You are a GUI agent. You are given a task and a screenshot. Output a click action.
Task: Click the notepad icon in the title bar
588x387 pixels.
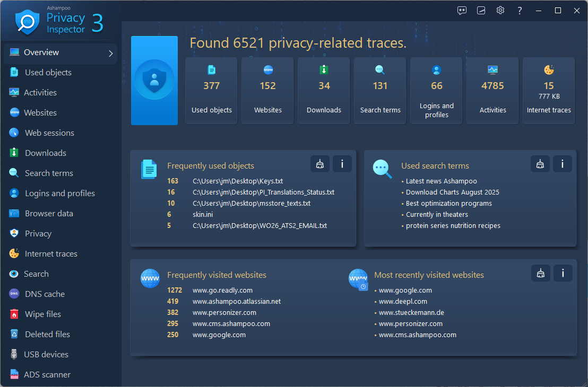click(x=481, y=10)
